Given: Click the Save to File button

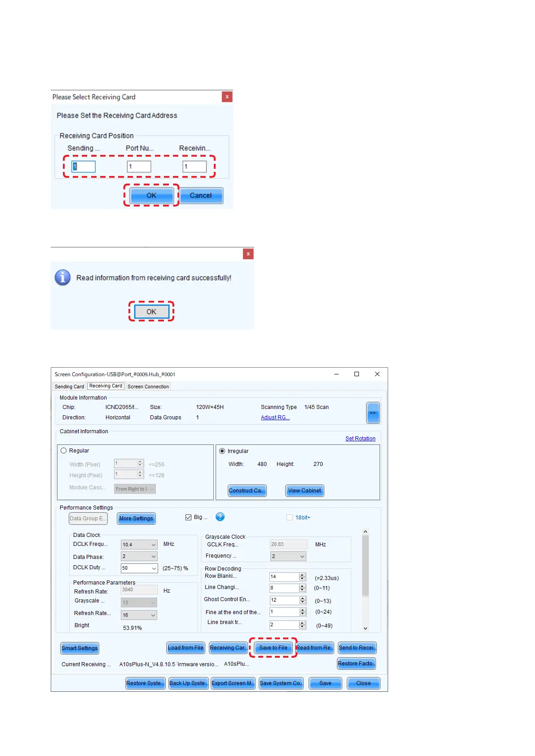Looking at the screenshot, I should point(273,648).
